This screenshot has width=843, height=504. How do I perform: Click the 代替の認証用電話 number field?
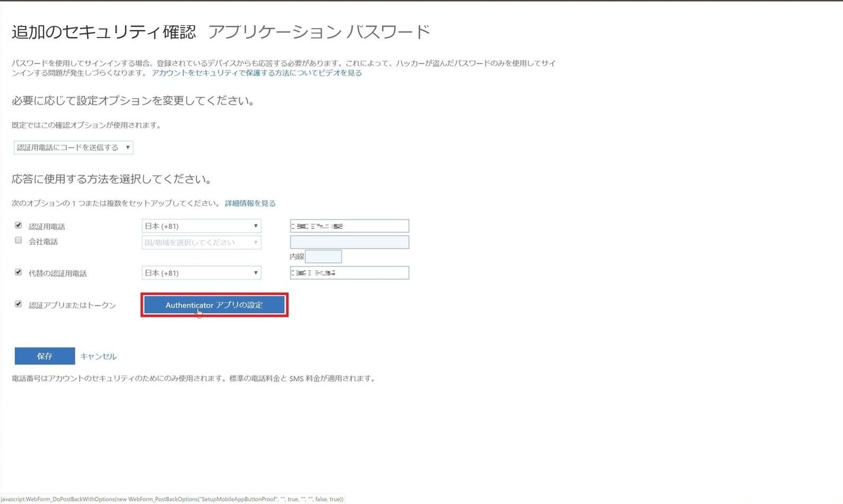(349, 272)
